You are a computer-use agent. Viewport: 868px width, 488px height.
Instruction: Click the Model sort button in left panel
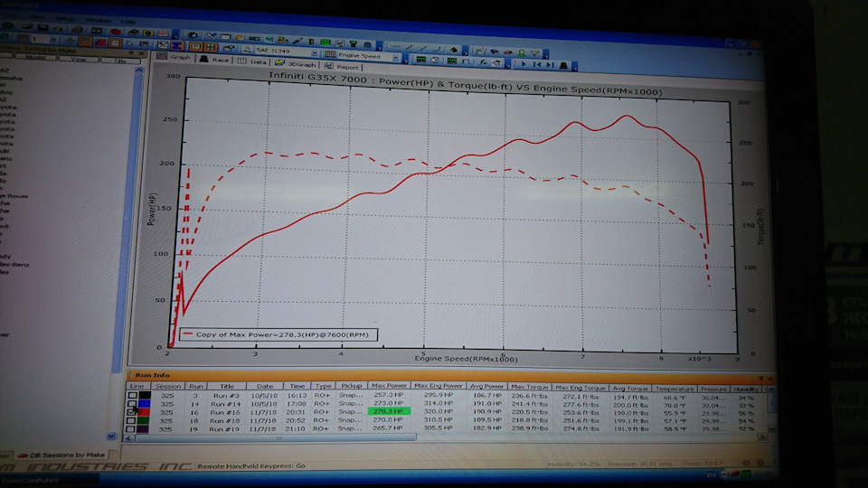click(x=35, y=57)
